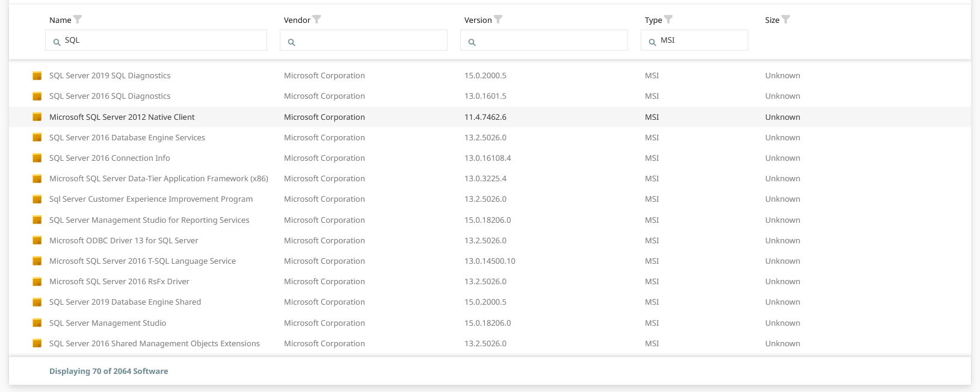Viewport: 980px width, 392px height.
Task: Select SQL Server 2016 Connection Info entry
Action: point(109,158)
